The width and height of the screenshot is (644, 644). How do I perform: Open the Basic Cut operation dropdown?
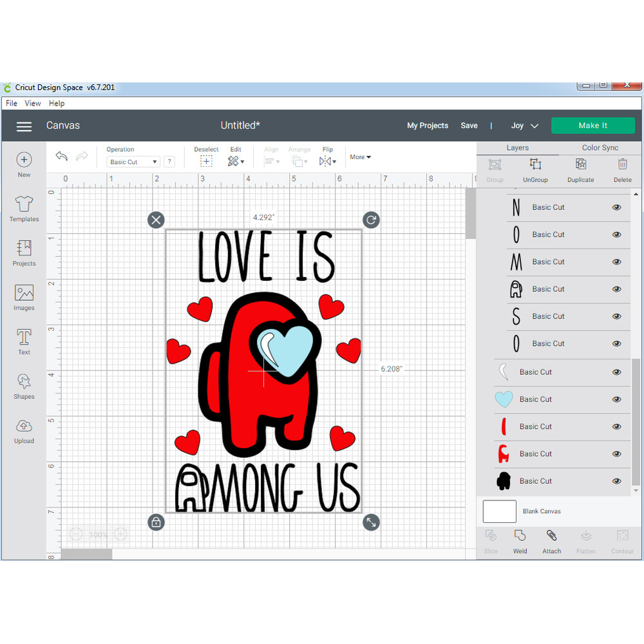pos(133,162)
